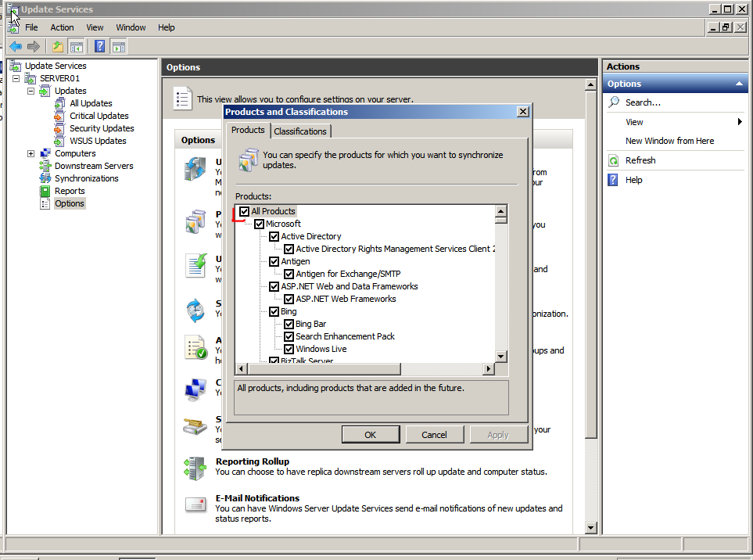753x560 pixels.
Task: Collapse the Updates tree node
Action: (x=30, y=91)
